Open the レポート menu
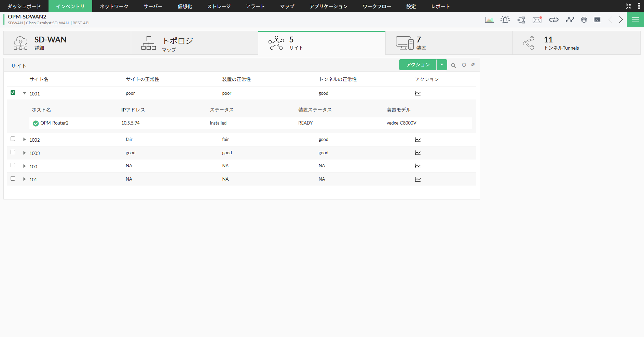The image size is (644, 337). pyautogui.click(x=441, y=6)
